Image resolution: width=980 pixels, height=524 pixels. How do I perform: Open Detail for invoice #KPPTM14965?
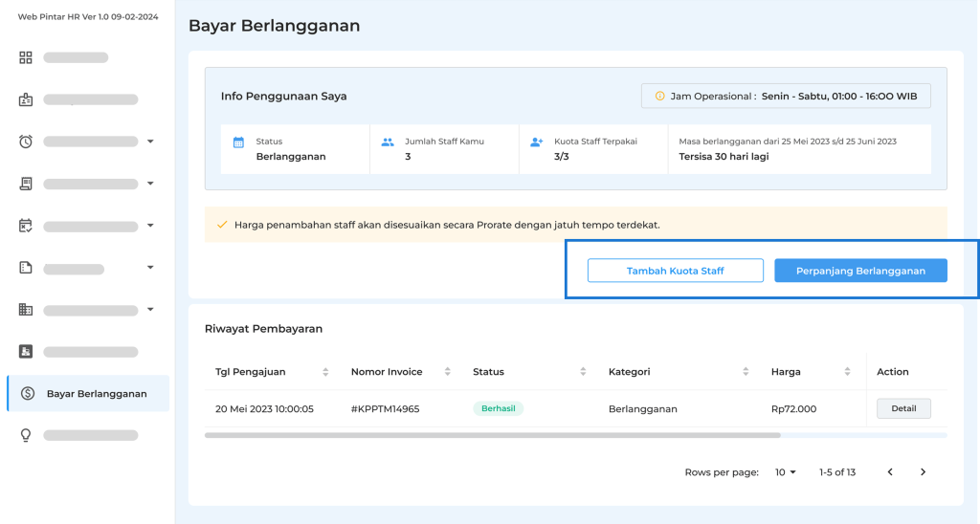[903, 408]
